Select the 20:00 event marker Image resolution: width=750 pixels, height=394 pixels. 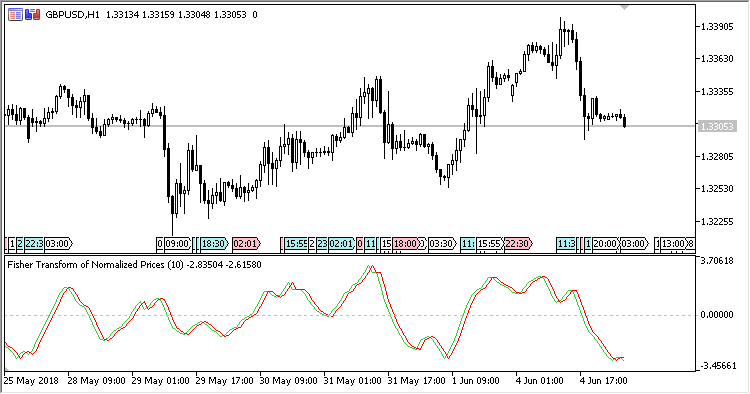pos(606,244)
